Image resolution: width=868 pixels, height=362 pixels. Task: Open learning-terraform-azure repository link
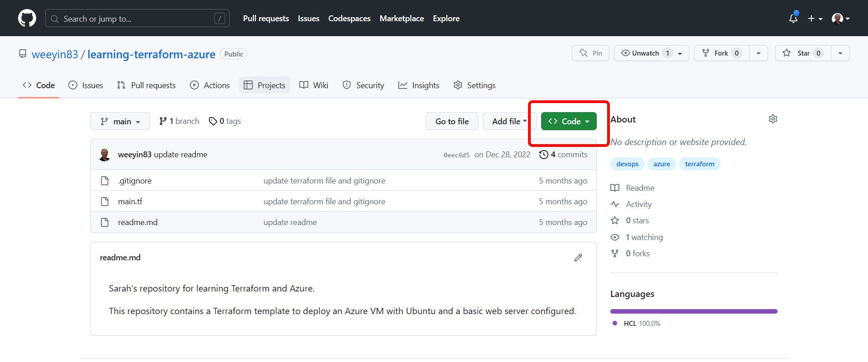click(151, 54)
